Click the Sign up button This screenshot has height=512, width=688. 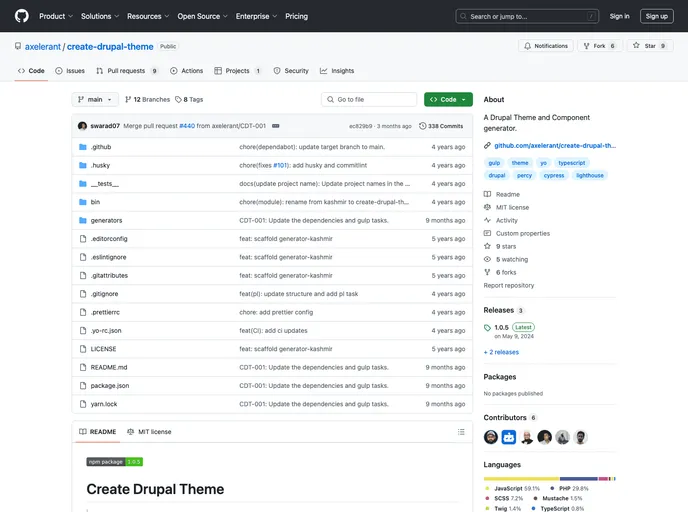tap(656, 16)
